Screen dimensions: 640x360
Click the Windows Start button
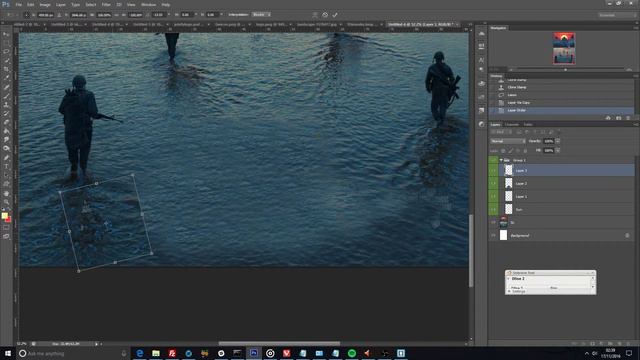pos(7,353)
